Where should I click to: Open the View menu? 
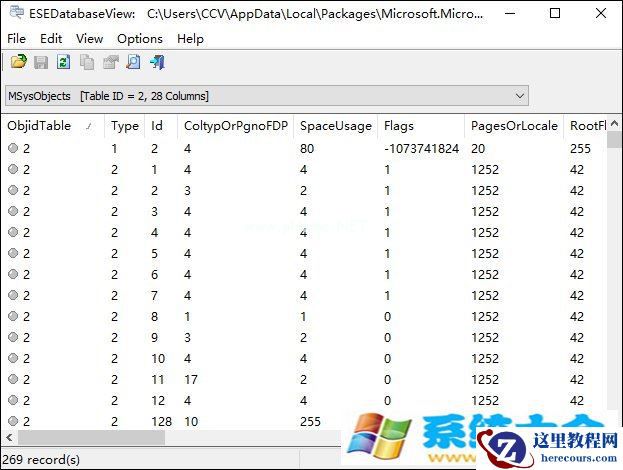(89, 39)
